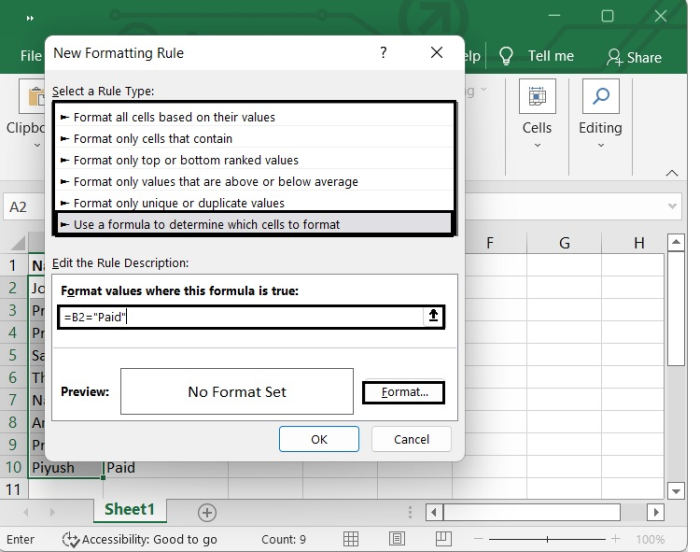Screen dimensions: 700x552
Task: Click inside the formula input field
Action: (x=240, y=317)
